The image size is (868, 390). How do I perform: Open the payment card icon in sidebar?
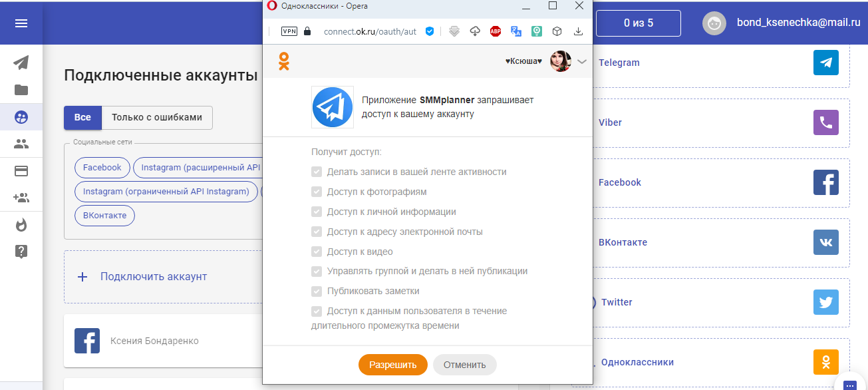21,171
